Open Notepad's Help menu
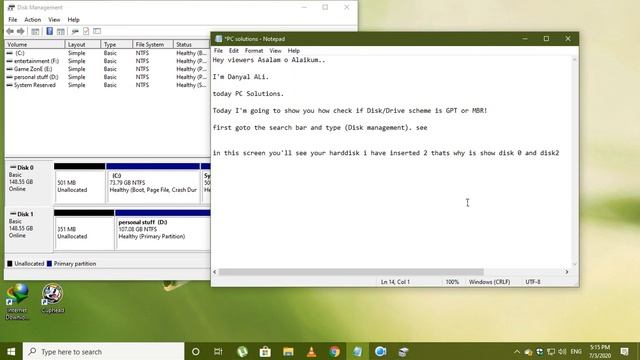This screenshot has width=640, height=360. click(x=293, y=51)
